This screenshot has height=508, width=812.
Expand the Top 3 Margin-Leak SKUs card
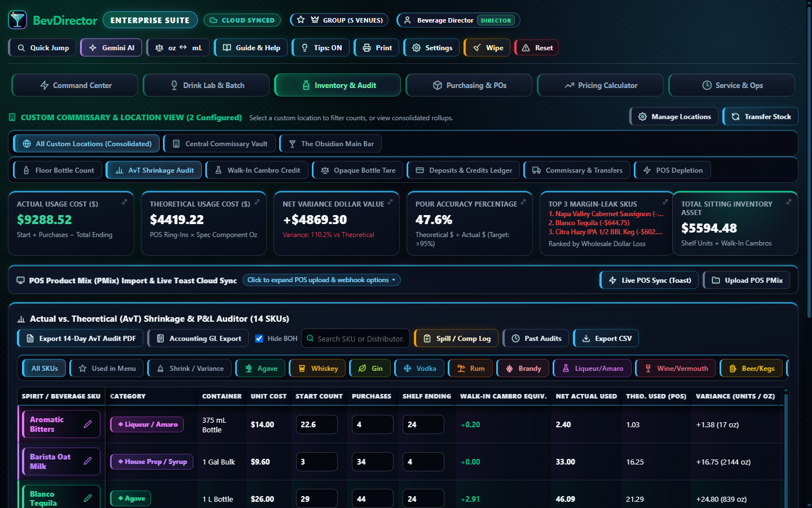[x=665, y=202]
